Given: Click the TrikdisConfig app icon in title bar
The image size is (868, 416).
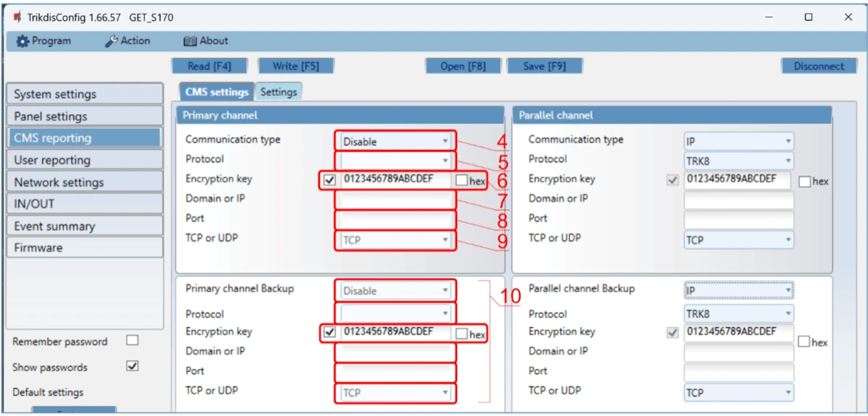Looking at the screenshot, I should click(x=17, y=17).
